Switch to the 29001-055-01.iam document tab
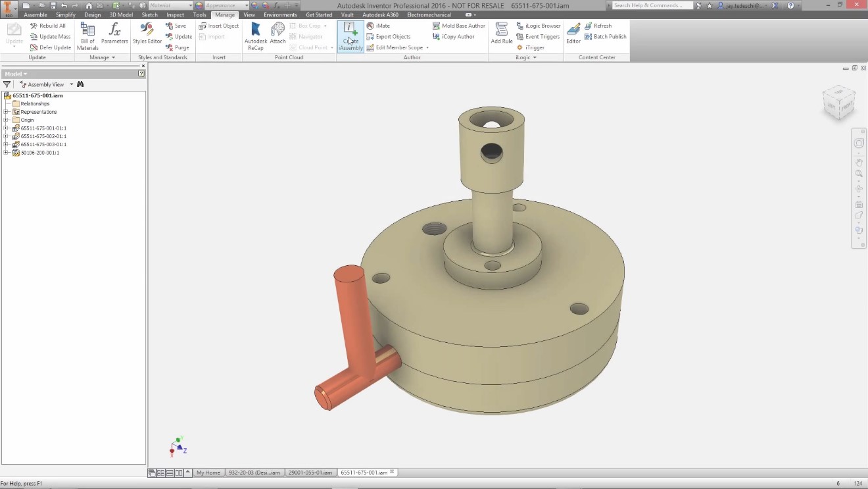Viewport: 868px width, 489px height. tap(310, 473)
